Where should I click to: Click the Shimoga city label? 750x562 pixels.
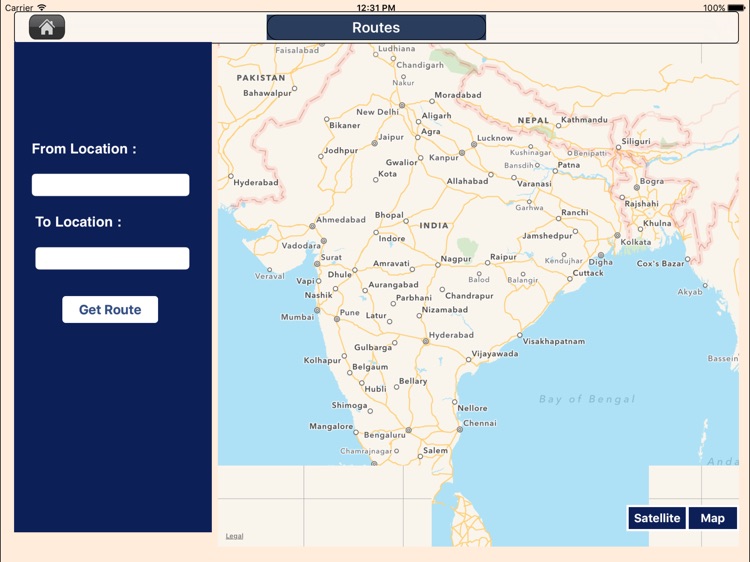(349, 406)
